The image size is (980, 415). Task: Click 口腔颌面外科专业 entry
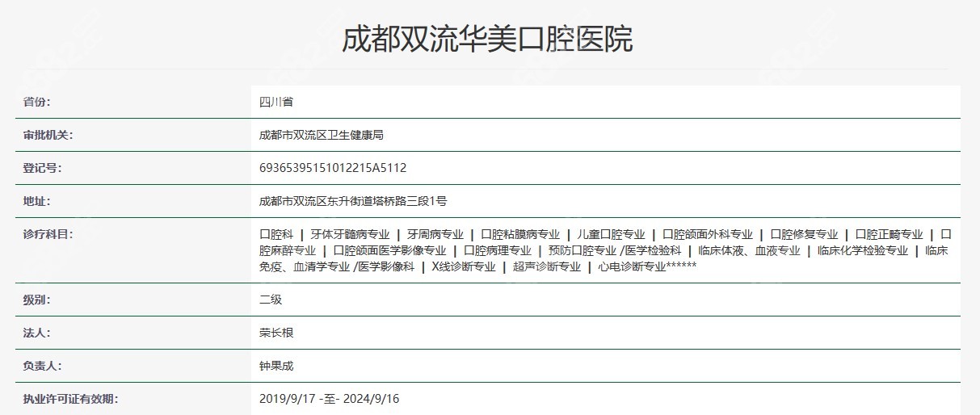[707, 234]
